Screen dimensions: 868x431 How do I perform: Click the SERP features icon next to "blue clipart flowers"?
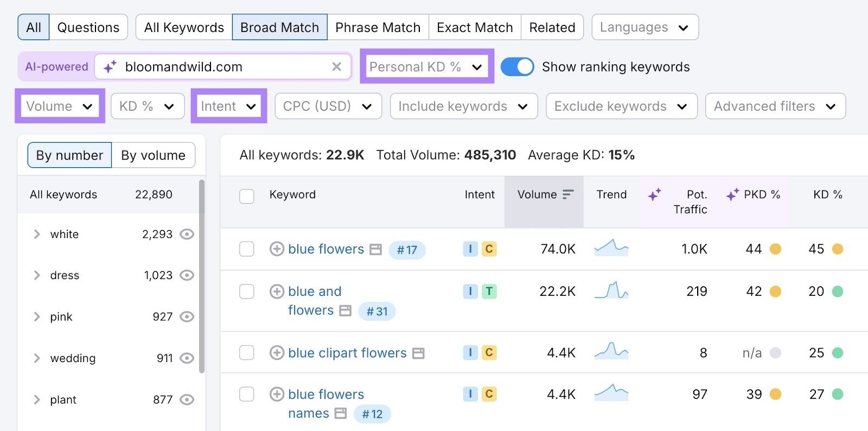[418, 353]
